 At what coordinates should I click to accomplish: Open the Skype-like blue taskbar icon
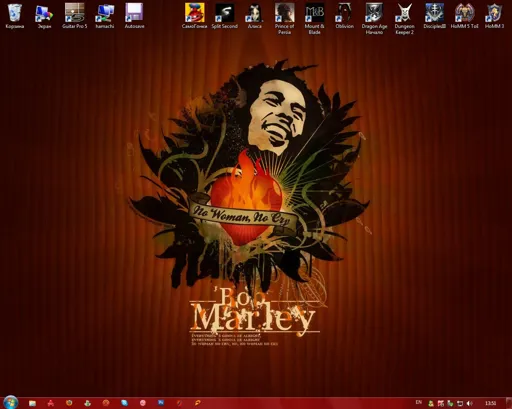click(124, 403)
